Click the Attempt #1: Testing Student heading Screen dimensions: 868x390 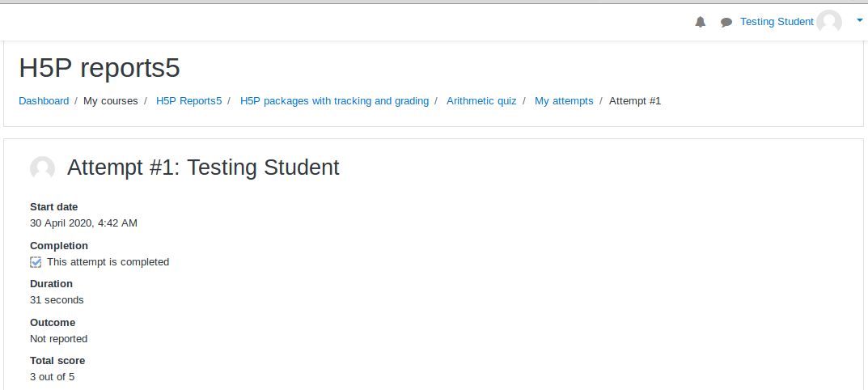tap(203, 167)
